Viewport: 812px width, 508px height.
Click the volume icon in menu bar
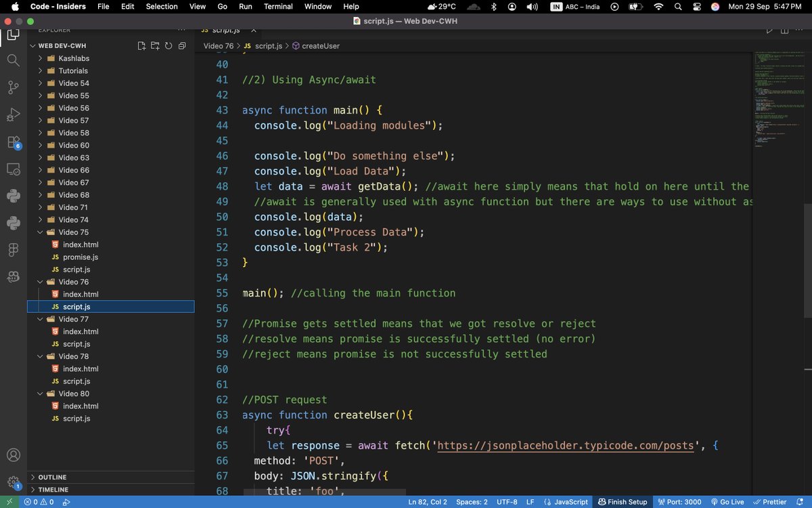click(533, 7)
